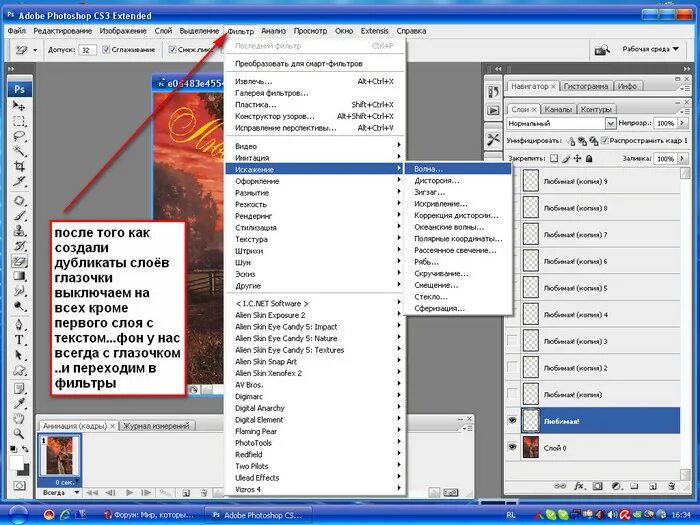Select the History Brush tool
This screenshot has width=700, height=525.
pos(19,246)
